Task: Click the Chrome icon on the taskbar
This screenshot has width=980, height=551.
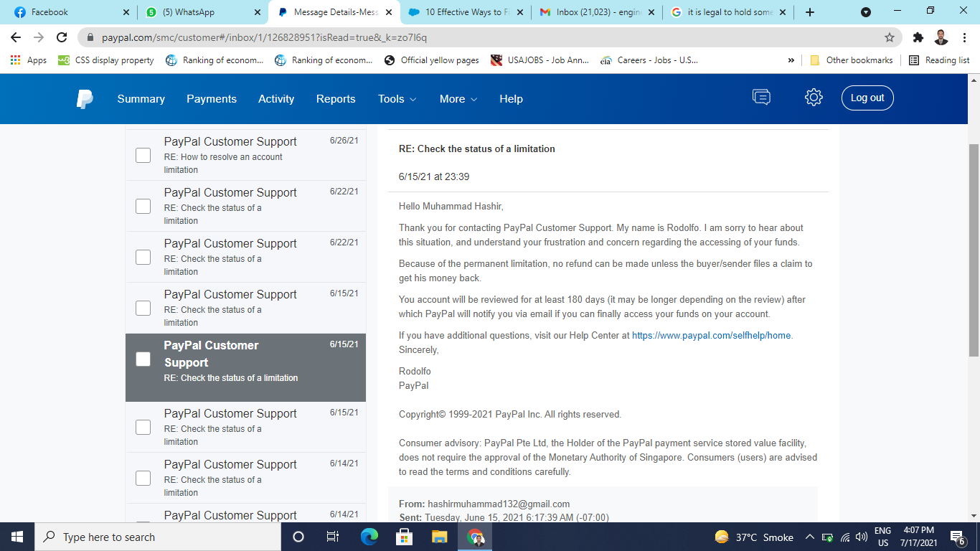Action: 475,537
